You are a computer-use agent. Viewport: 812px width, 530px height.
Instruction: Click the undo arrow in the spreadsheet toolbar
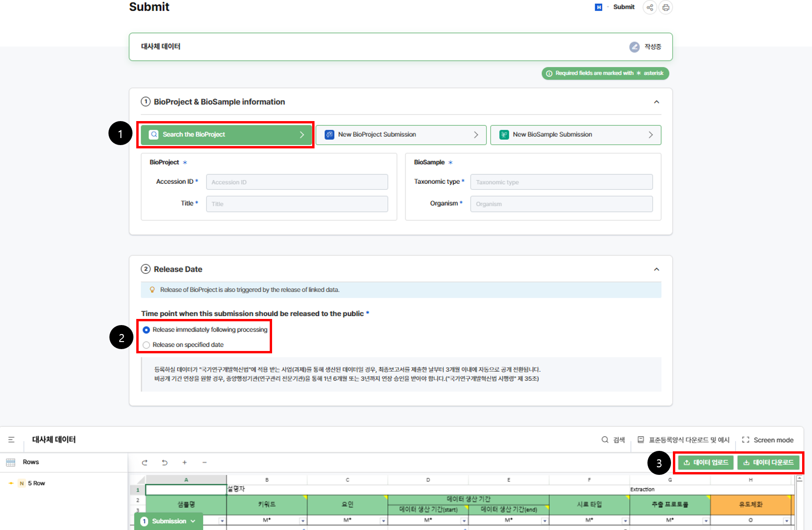pos(165,463)
